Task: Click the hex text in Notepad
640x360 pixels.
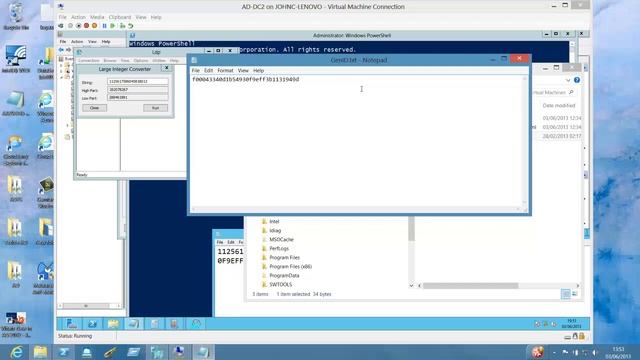Action: (245, 79)
